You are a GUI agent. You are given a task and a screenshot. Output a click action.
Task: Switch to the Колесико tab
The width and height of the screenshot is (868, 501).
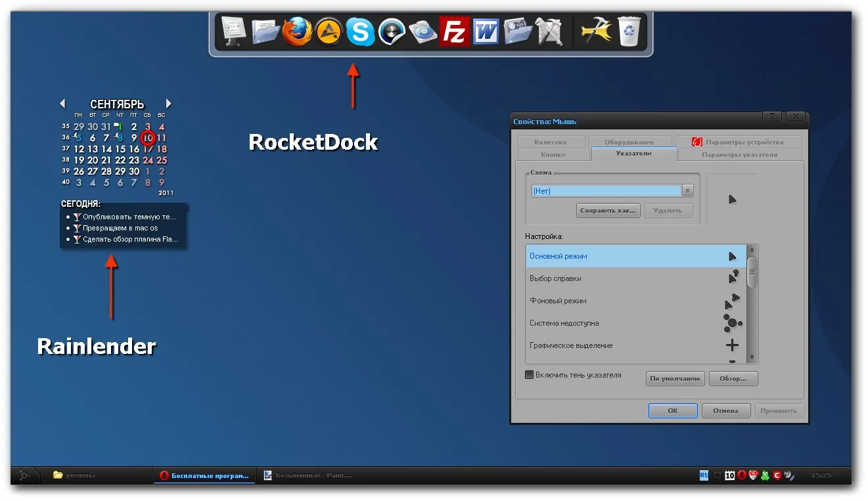(551, 142)
